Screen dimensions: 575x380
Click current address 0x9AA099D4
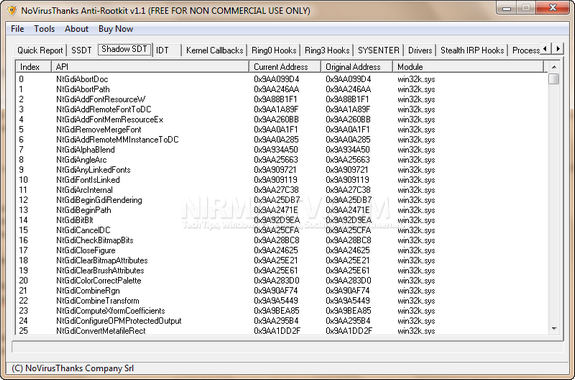tap(276, 79)
